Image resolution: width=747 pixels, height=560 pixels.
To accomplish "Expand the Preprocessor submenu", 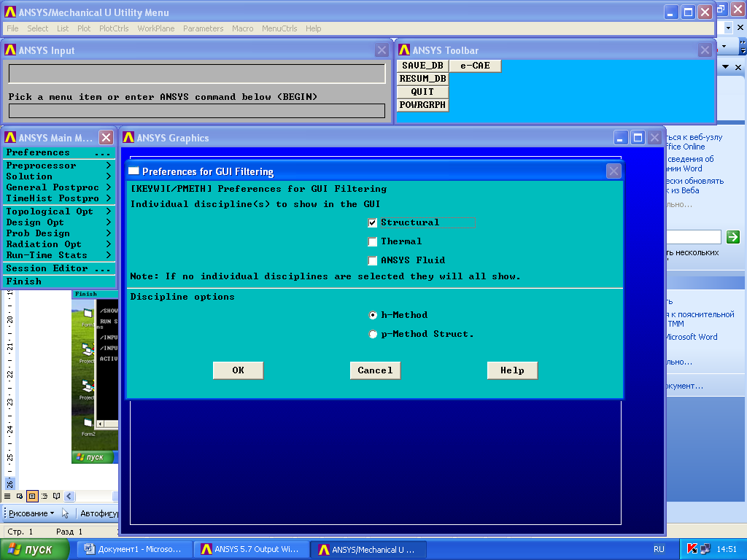I will 59,166.
